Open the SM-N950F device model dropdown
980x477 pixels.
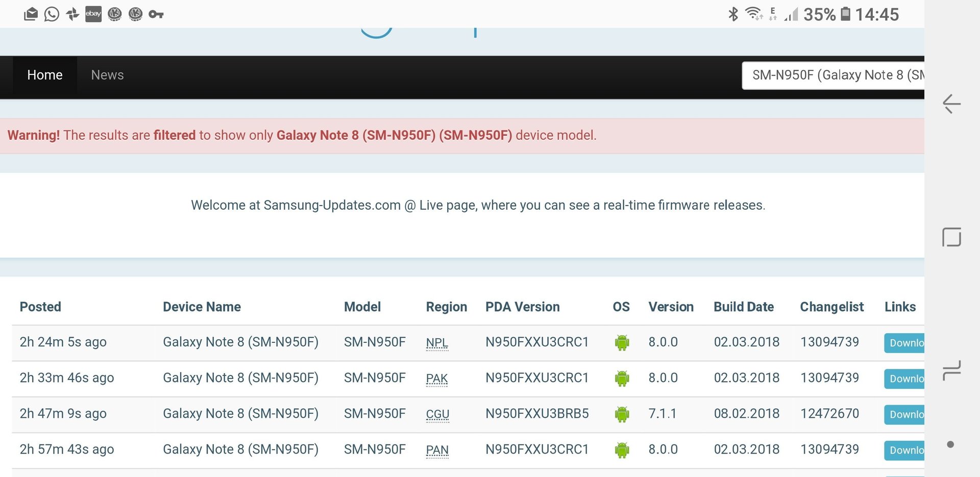[x=833, y=76]
